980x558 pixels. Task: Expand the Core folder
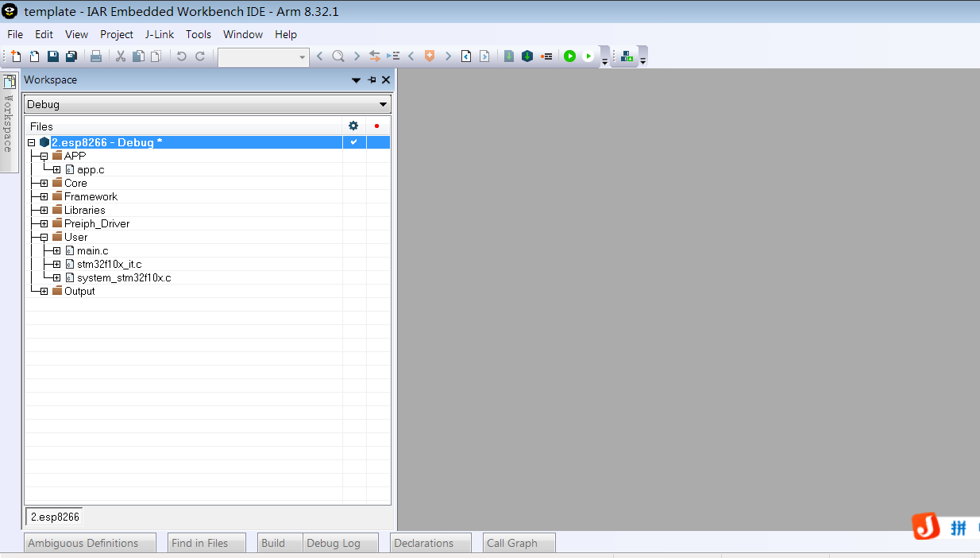(x=44, y=183)
